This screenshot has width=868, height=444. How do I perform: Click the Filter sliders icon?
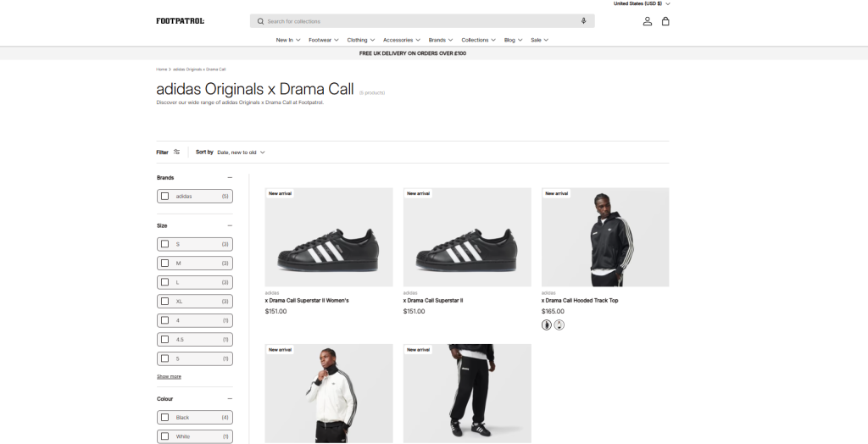176,152
